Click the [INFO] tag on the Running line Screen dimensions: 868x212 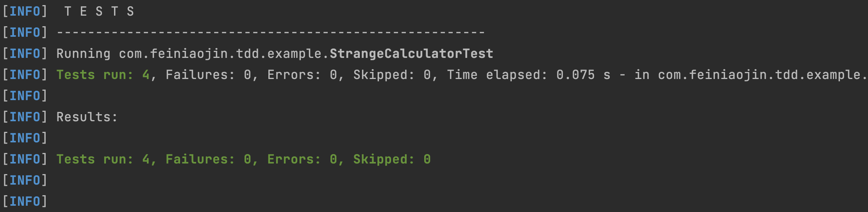coord(25,54)
